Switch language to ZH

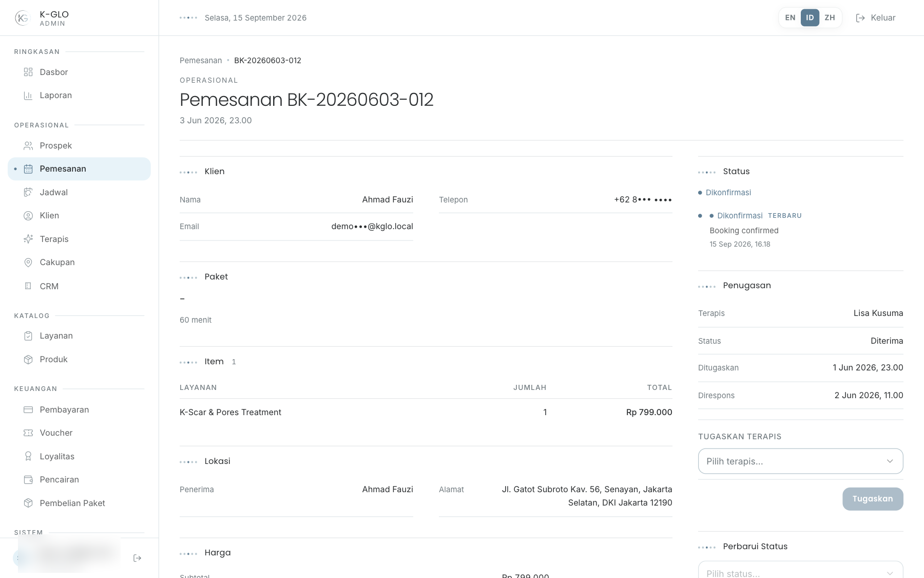[830, 17]
